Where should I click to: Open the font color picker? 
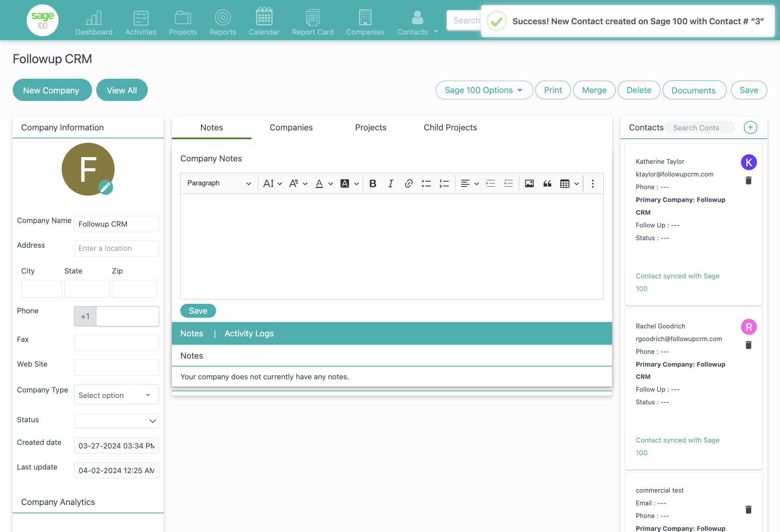coord(324,183)
